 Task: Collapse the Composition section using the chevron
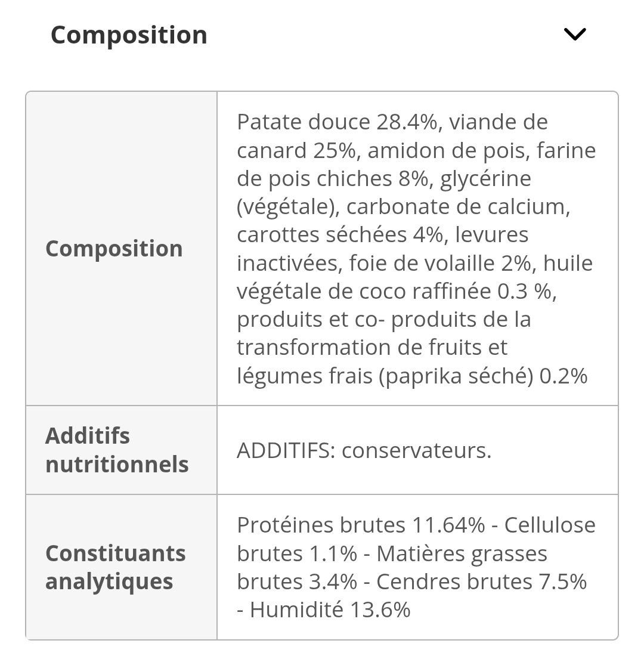pyautogui.click(x=575, y=35)
